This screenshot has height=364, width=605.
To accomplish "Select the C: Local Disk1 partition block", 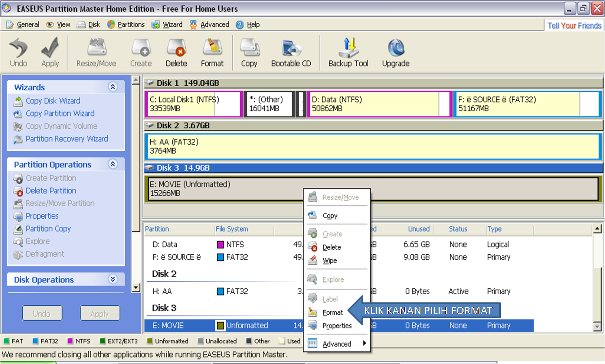I will [x=194, y=104].
